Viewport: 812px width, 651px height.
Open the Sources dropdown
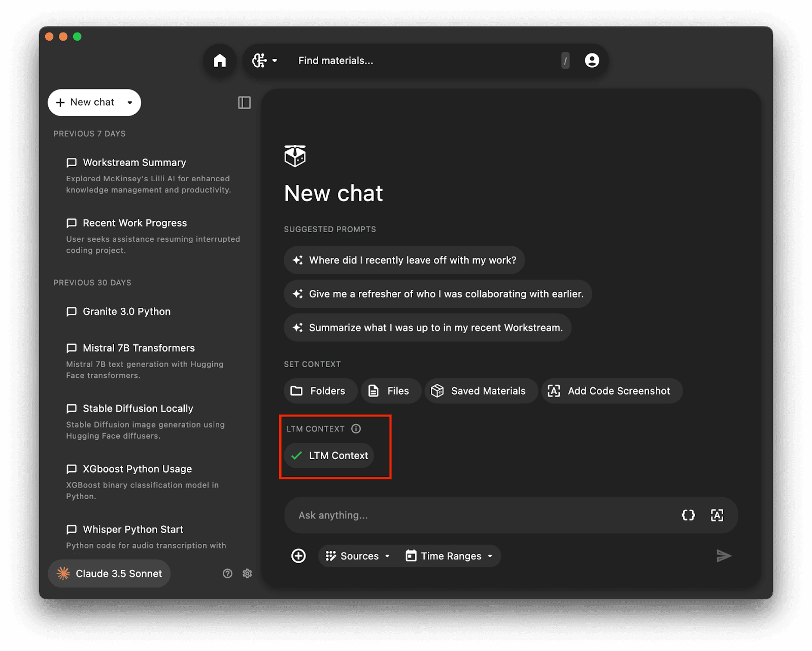(x=358, y=556)
